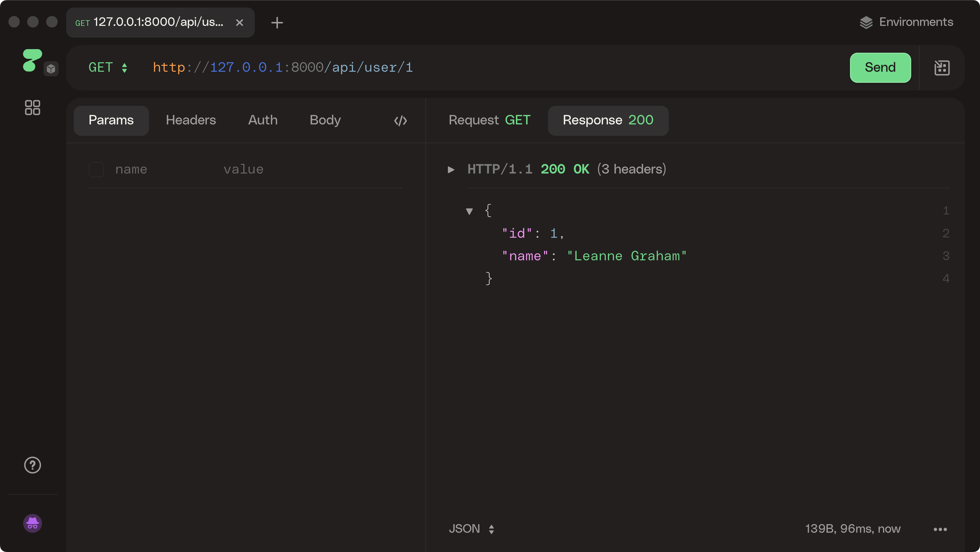Open the Auth tab

[262, 120]
